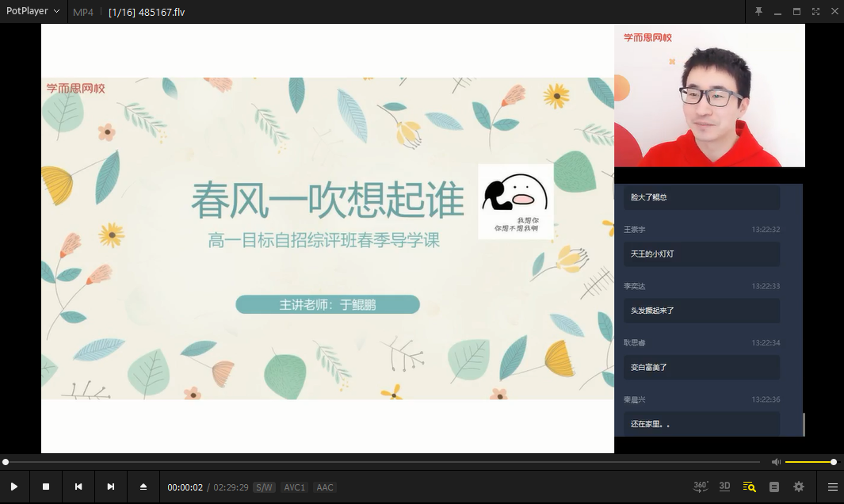Click the always-on-top pin icon
The image size is (844, 504).
(758, 11)
